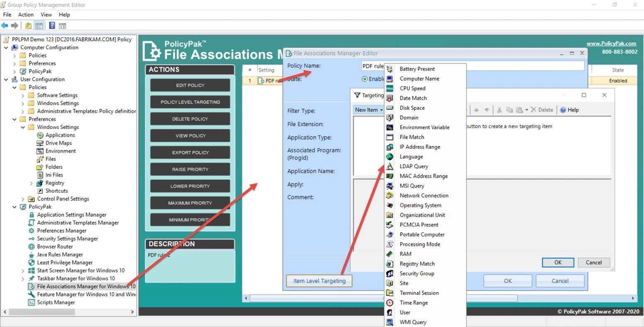Click the back arrow toolbar icon

click(5, 26)
